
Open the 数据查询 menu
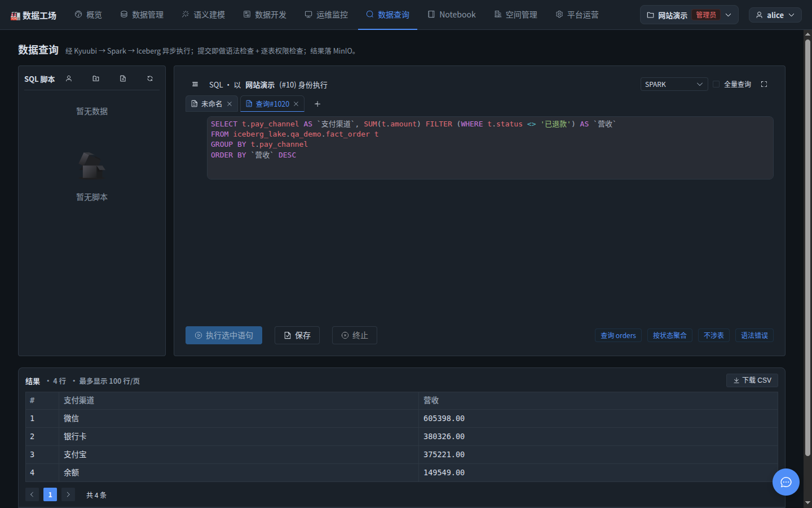(388, 15)
